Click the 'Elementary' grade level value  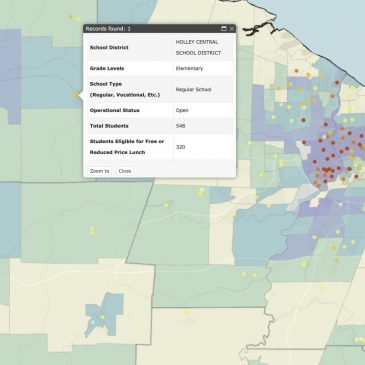[x=189, y=68]
